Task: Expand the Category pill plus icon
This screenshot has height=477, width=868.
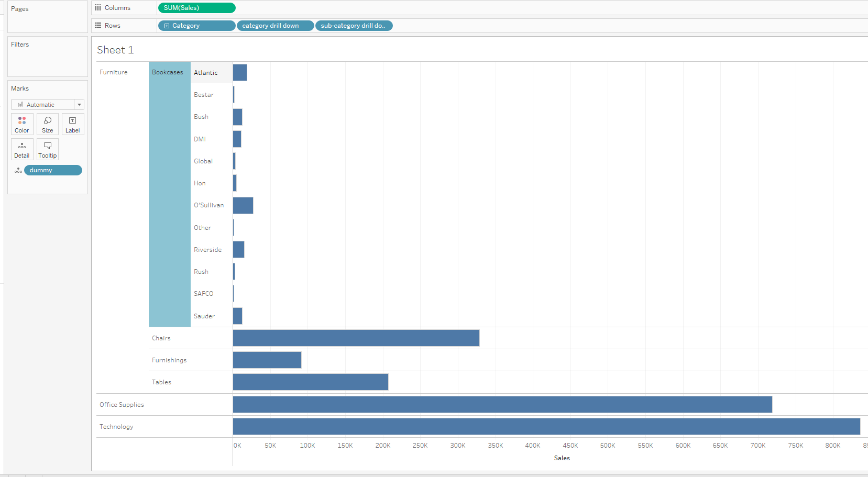Action: 167,26
